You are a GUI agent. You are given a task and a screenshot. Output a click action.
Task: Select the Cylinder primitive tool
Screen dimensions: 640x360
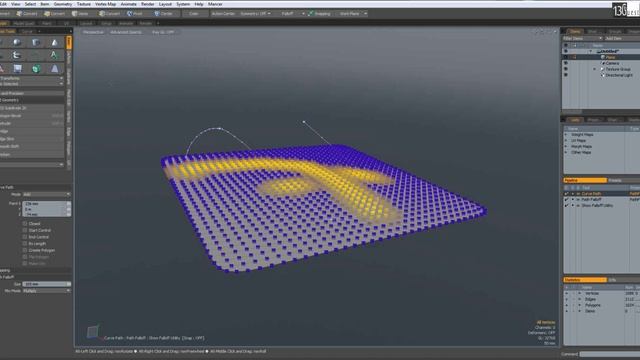[36, 42]
